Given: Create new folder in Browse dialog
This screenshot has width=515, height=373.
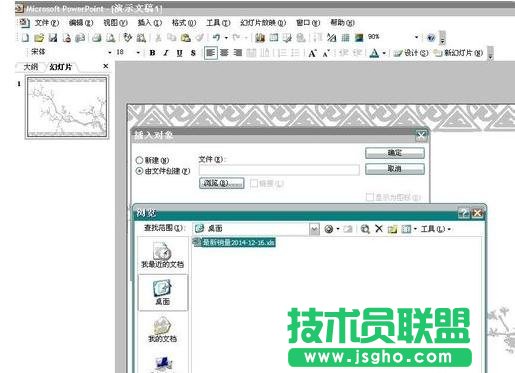Looking at the screenshot, I should pos(392,229).
